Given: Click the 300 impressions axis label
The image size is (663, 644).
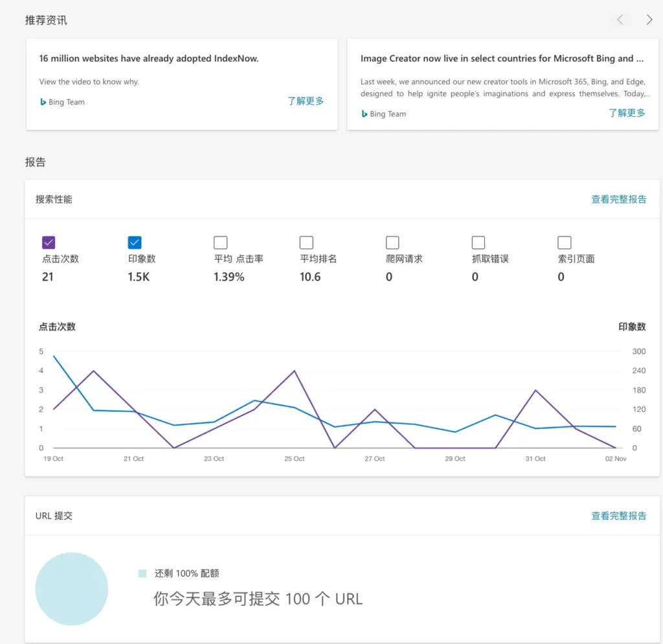Looking at the screenshot, I should coord(638,351).
